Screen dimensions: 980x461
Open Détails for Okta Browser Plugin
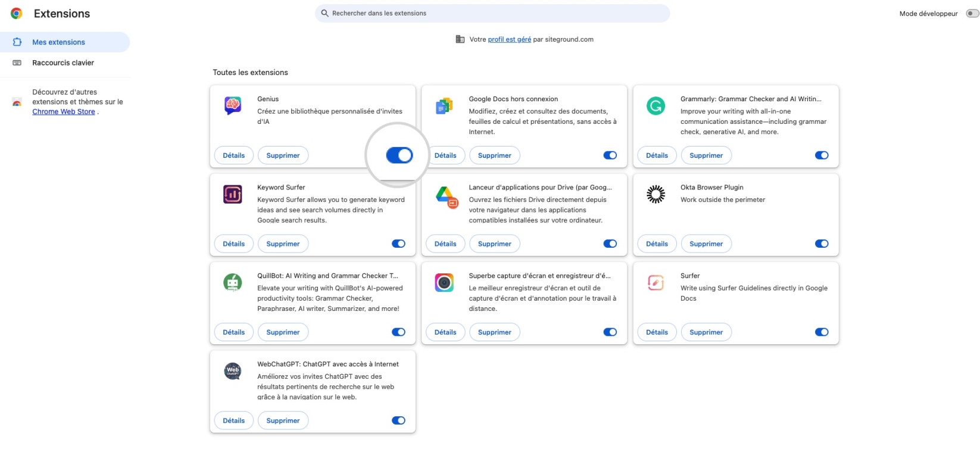[x=657, y=244]
